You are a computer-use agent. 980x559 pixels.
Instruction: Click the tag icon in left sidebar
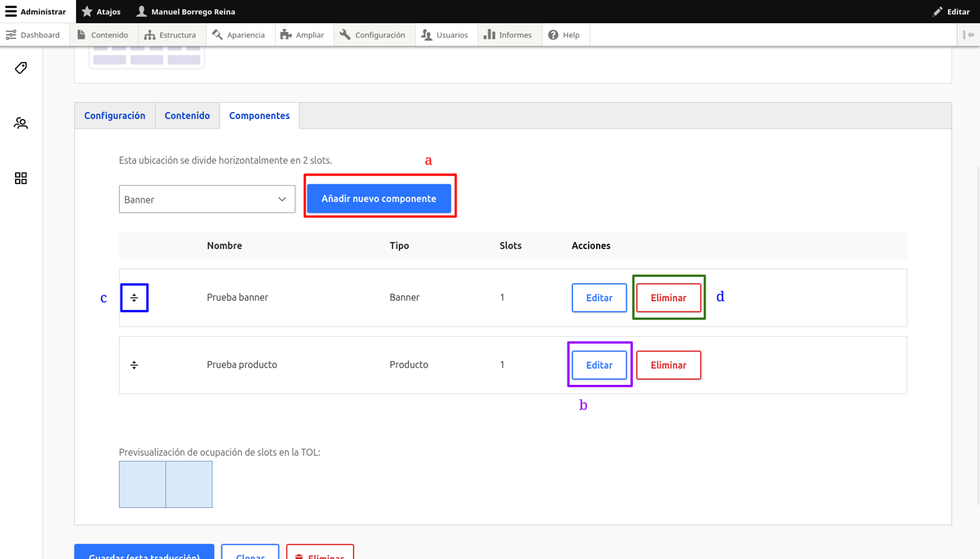(21, 68)
